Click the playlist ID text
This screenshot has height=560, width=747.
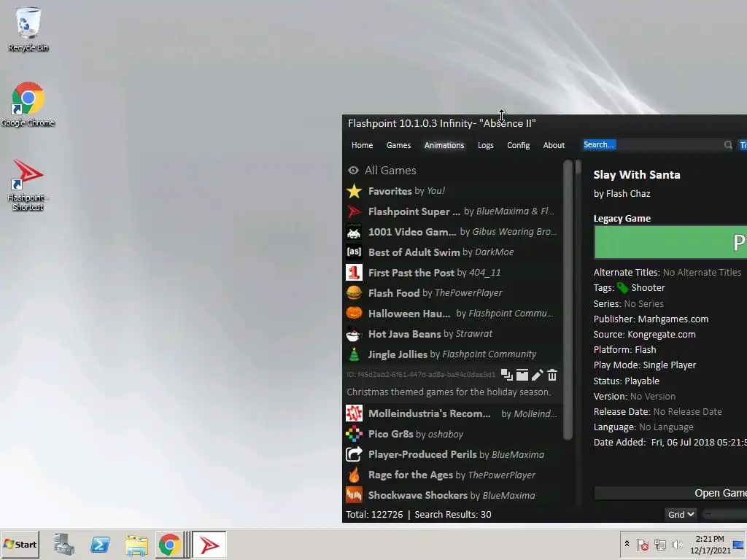[421, 375]
